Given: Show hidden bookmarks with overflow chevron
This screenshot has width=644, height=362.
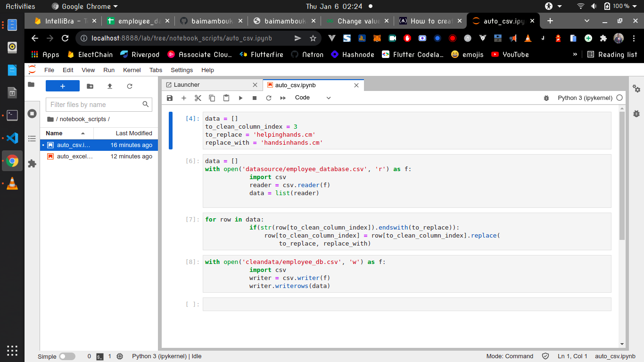Looking at the screenshot, I should 575,54.
